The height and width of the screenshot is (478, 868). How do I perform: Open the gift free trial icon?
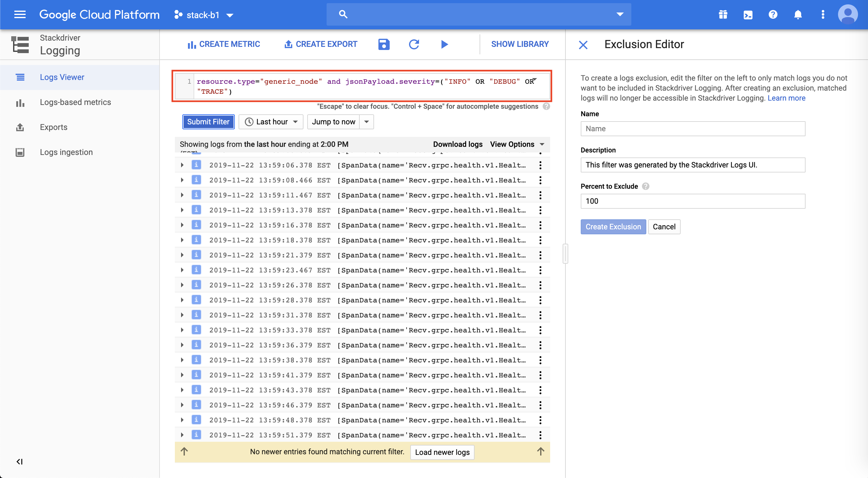723,15
